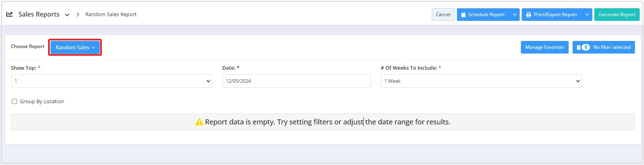Expand the Sales Reports chevron menu

coord(67,15)
